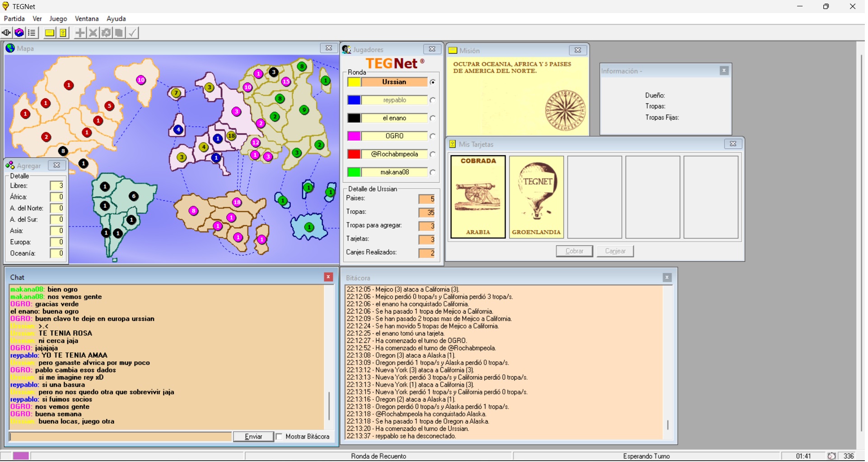
Task: Select the radio button next to makana08
Action: (x=433, y=172)
